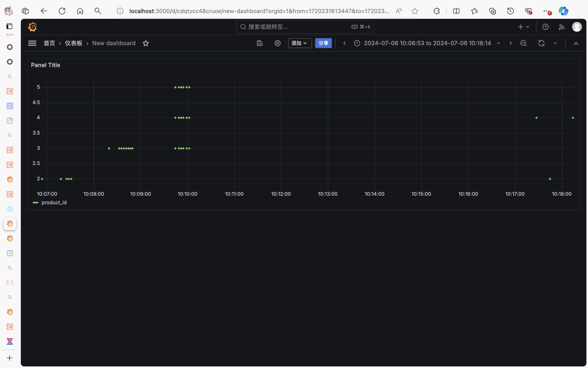Shift time range forward arrow

[x=511, y=43]
